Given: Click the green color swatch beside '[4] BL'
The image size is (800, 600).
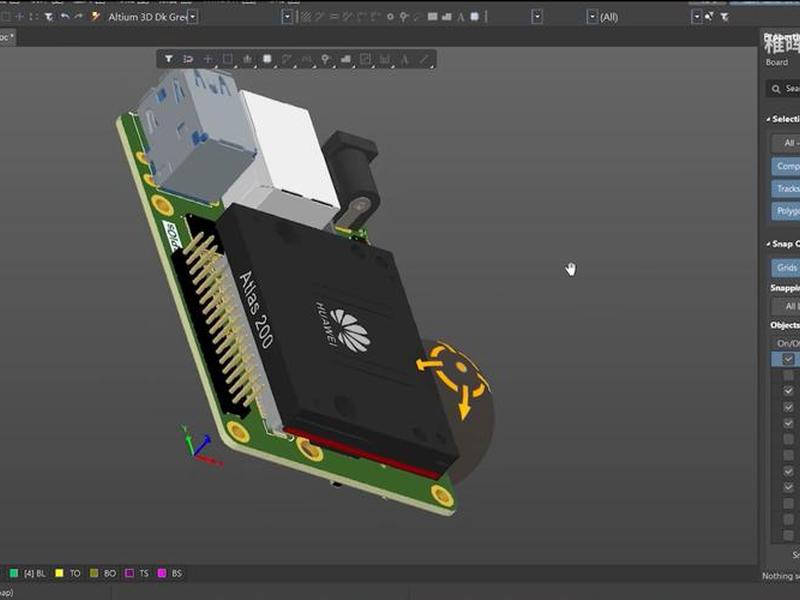Looking at the screenshot, I should [14, 573].
